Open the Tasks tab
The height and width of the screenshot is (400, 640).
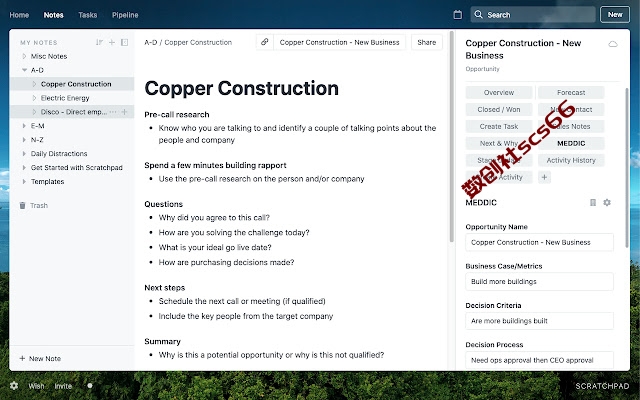(88, 15)
